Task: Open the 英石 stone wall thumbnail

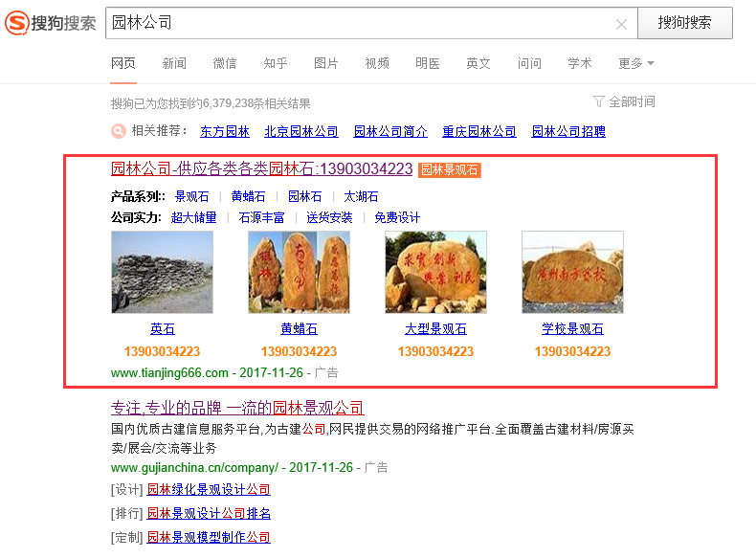Action: 162,272
